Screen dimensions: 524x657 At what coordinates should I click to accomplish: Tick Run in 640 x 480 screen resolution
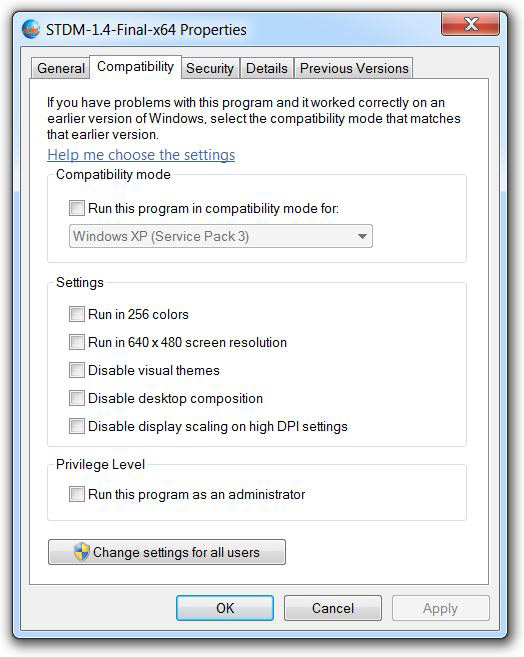[77, 342]
